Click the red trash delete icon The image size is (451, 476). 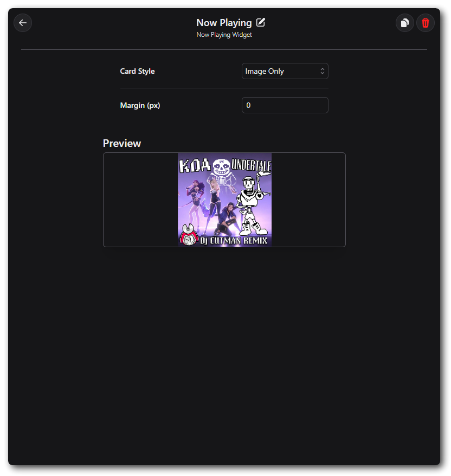click(x=425, y=23)
